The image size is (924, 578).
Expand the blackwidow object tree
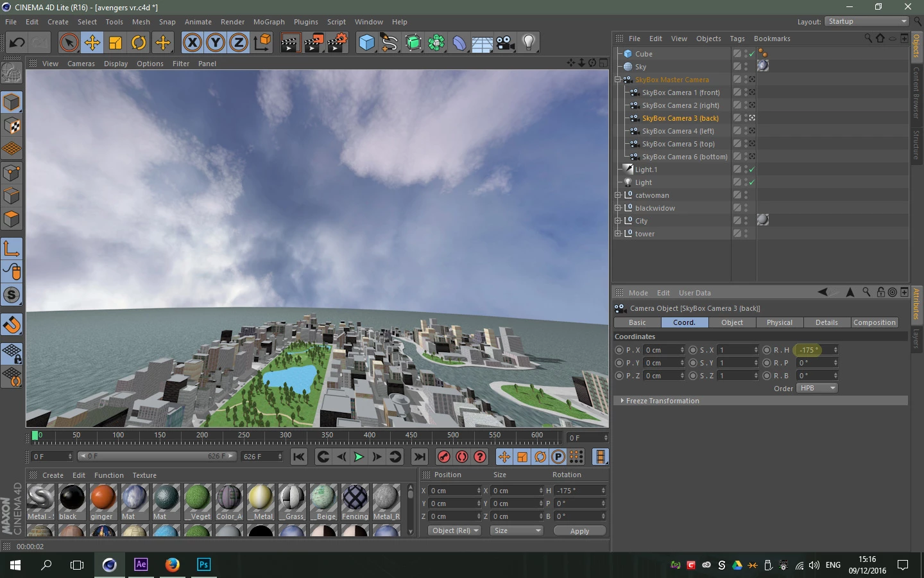tap(618, 208)
